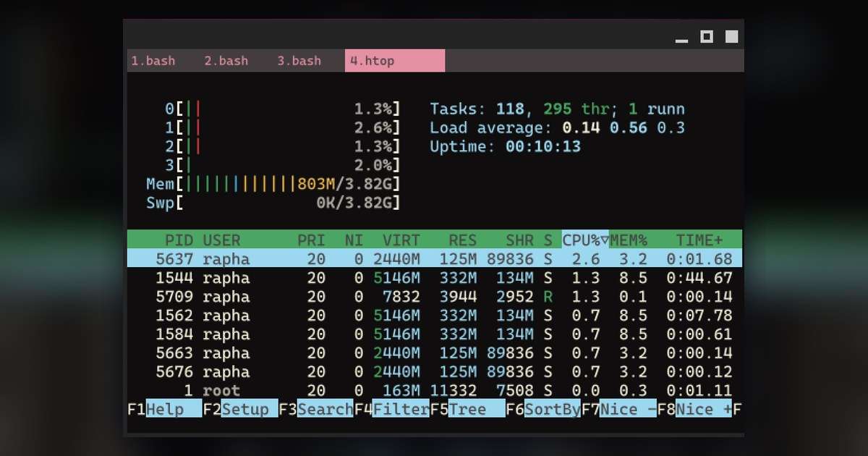Sort by the TIME+ column header
Screen dimensions: 868x456
coord(699,240)
